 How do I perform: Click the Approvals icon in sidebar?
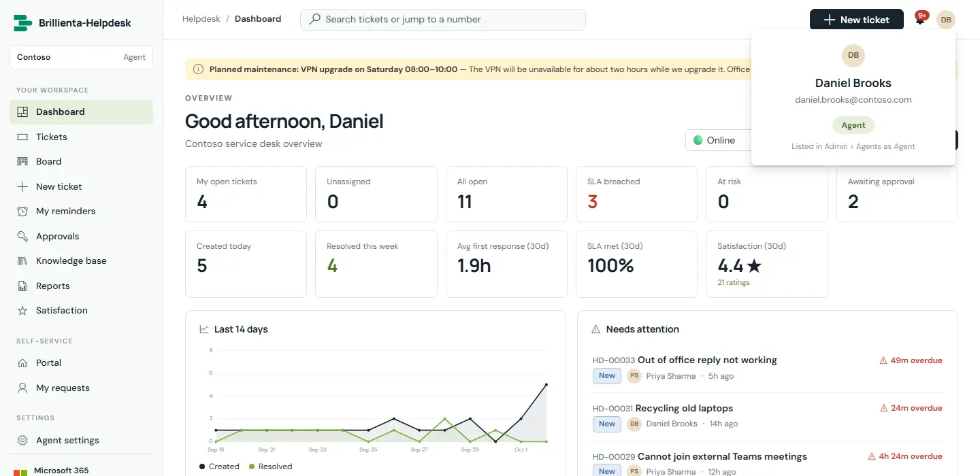[x=22, y=237]
